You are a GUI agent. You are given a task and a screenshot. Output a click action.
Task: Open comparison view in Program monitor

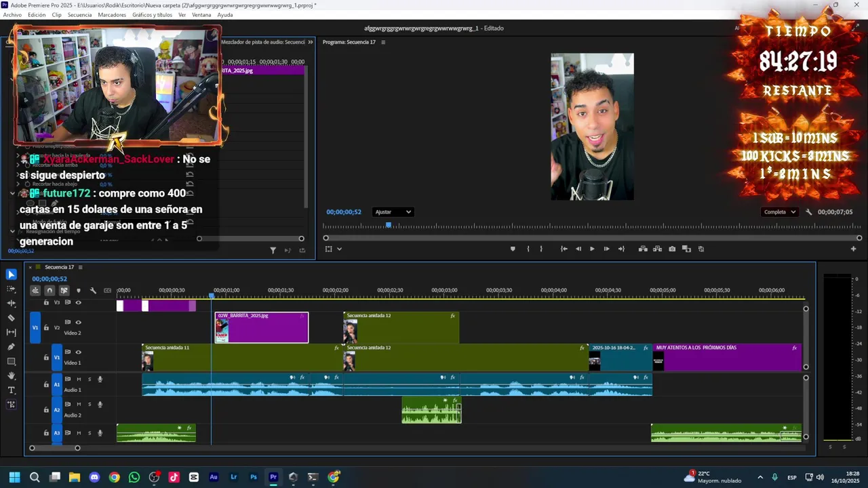coord(686,249)
